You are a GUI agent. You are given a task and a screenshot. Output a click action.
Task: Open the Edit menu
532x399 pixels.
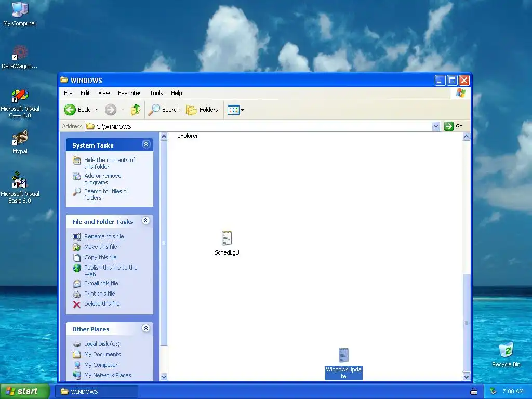click(x=85, y=93)
